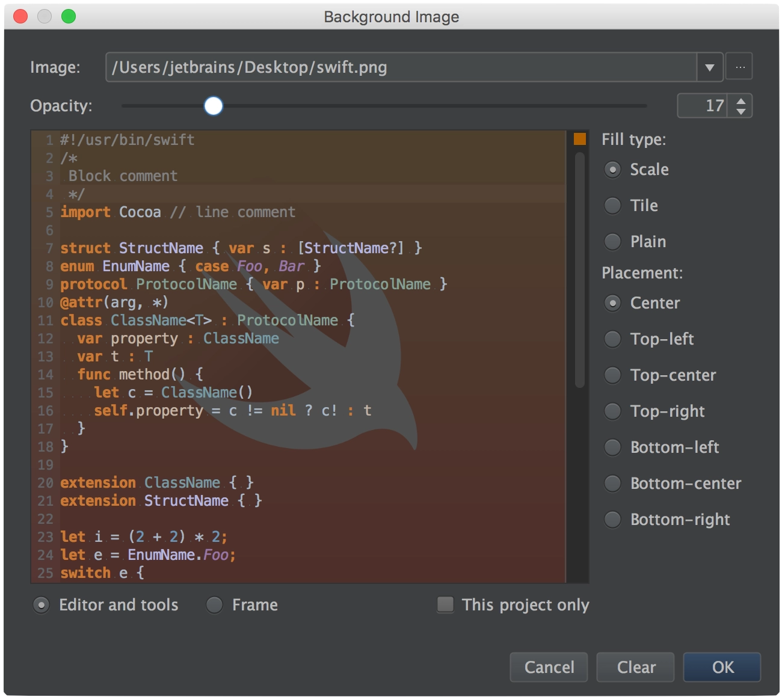The image size is (782, 700).
Task: Click the opacity value field showing 17
Action: pyautogui.click(x=703, y=106)
